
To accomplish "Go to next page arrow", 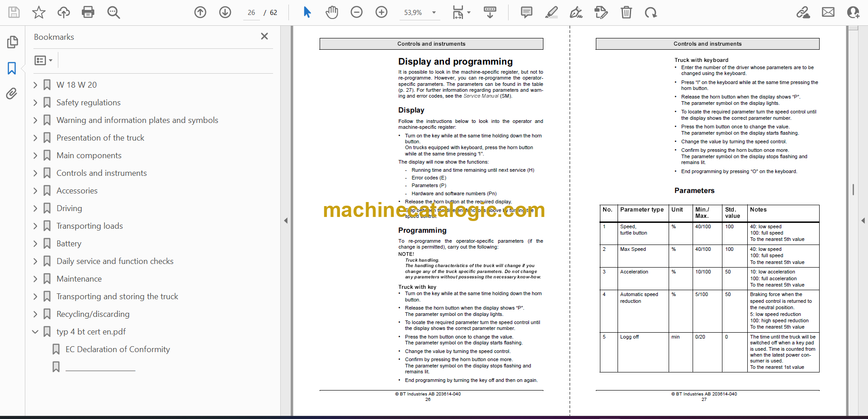I will pos(225,12).
